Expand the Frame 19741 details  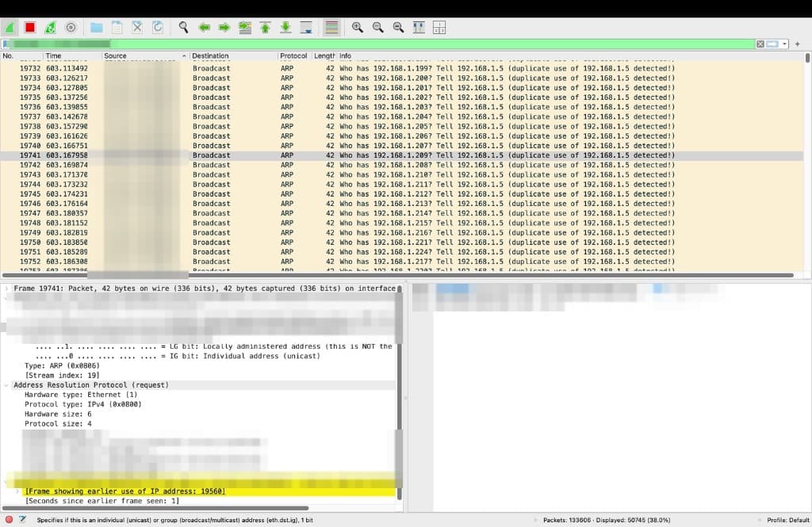tap(6, 288)
